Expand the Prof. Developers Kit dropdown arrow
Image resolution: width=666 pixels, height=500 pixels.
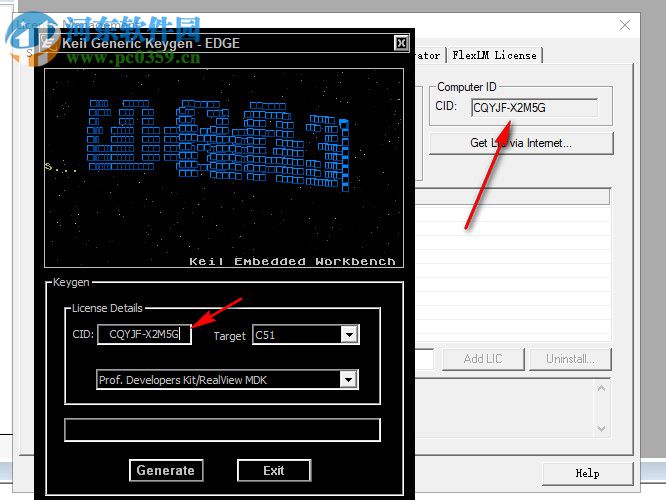348,379
